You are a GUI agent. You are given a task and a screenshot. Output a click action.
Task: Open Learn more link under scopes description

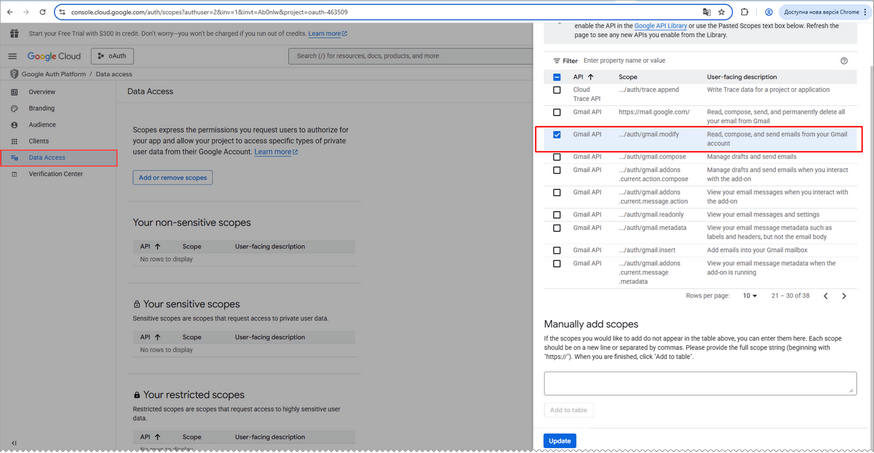(x=276, y=152)
